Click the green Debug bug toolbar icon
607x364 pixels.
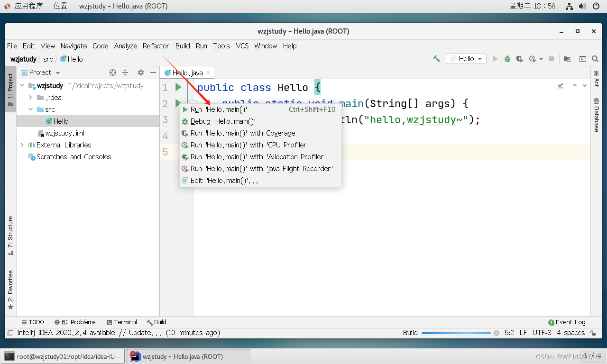(507, 59)
